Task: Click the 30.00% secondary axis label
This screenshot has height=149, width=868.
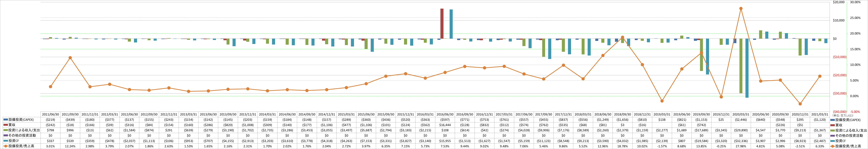Action: tap(855, 2)
